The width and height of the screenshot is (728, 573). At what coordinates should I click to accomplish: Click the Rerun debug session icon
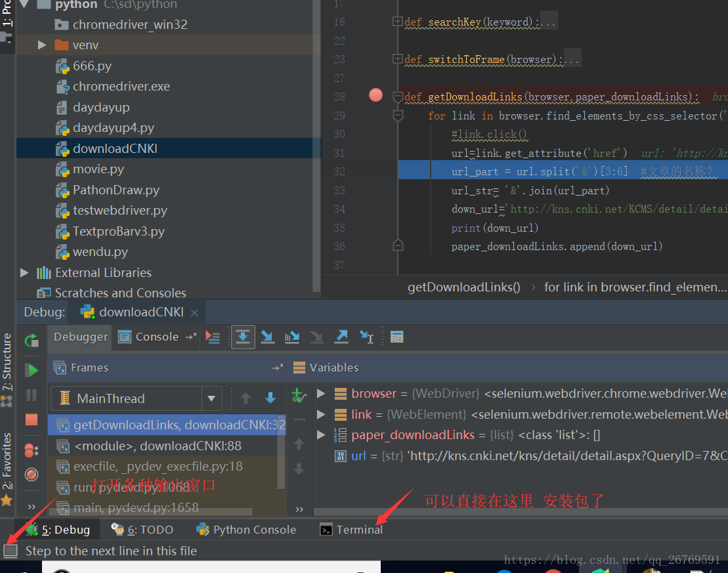pos(32,341)
